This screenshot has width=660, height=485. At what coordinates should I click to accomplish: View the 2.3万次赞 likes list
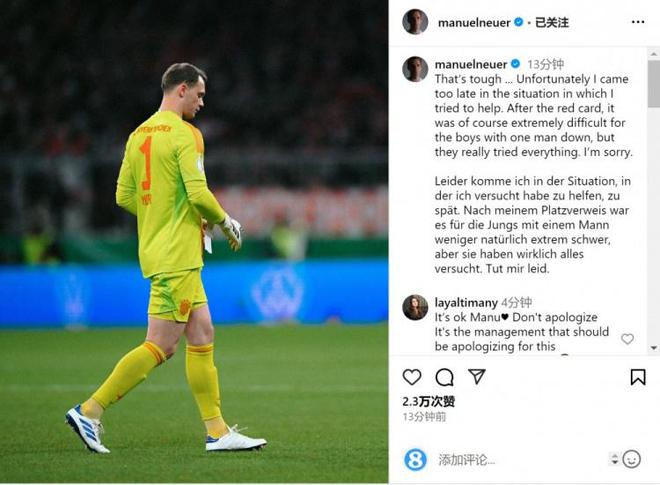(x=428, y=402)
